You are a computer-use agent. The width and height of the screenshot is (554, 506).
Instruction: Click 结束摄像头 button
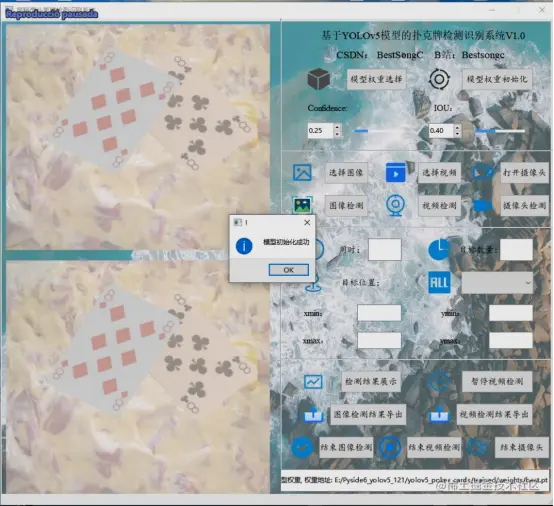click(x=521, y=447)
